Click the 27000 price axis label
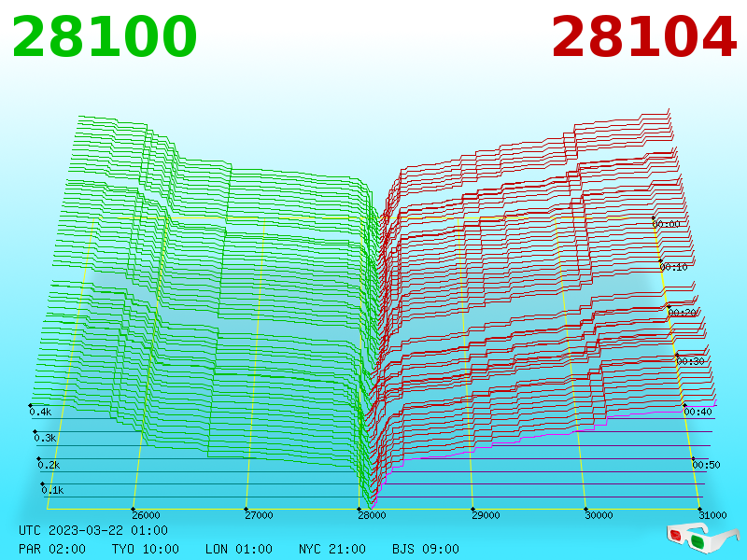 [259, 515]
